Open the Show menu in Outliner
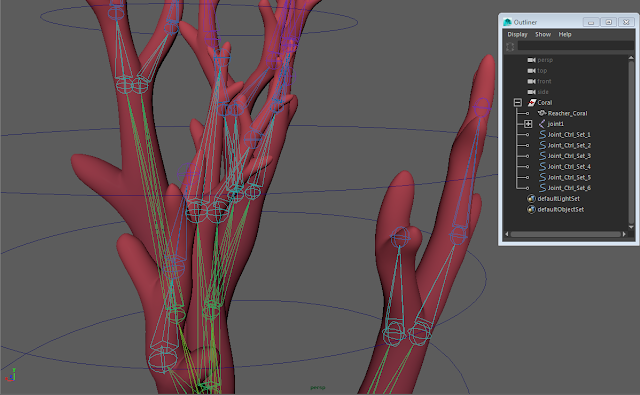This screenshot has width=640, height=395. pos(543,35)
